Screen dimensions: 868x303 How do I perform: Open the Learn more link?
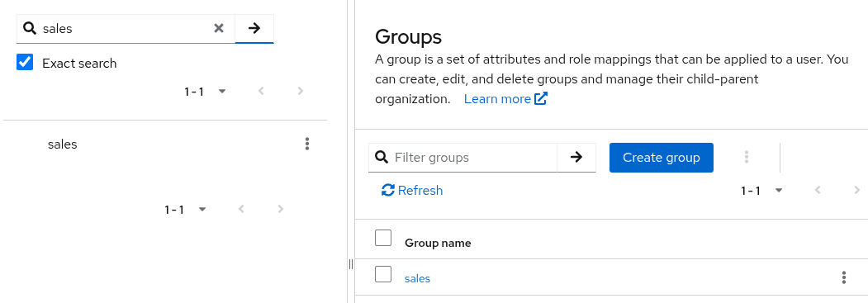pyautogui.click(x=505, y=99)
